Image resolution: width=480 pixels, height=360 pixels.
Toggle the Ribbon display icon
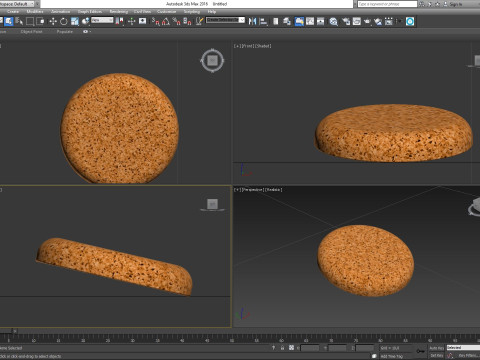point(299,22)
